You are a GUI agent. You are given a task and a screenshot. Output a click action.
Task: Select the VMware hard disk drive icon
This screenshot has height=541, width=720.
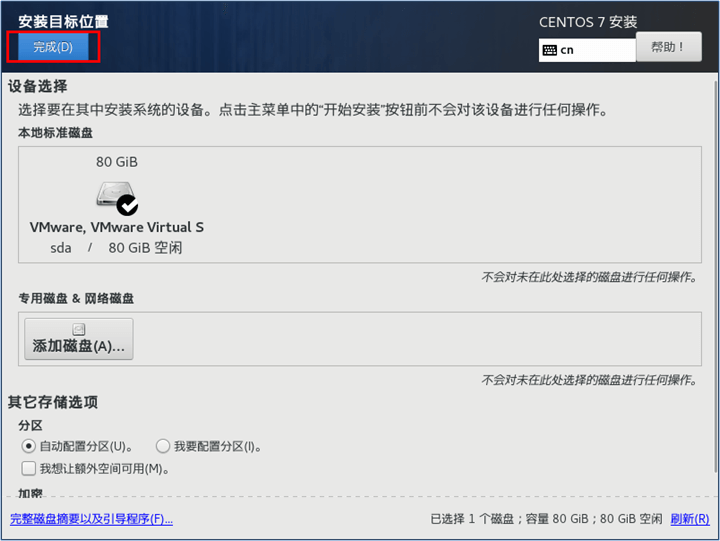click(115, 193)
